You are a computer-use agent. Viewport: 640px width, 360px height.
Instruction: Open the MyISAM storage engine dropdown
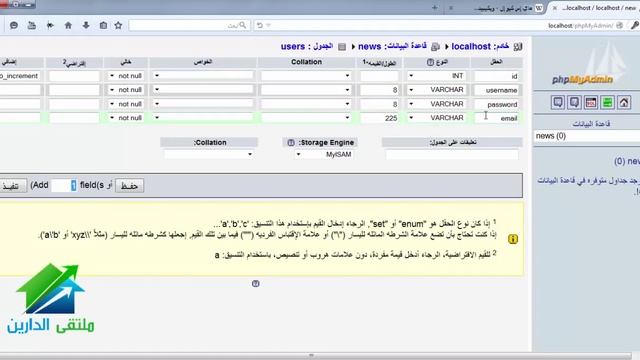click(x=325, y=154)
